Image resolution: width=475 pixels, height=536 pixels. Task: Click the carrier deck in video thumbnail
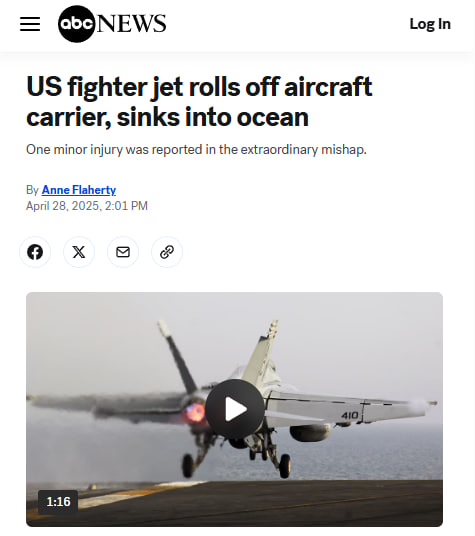click(x=234, y=502)
